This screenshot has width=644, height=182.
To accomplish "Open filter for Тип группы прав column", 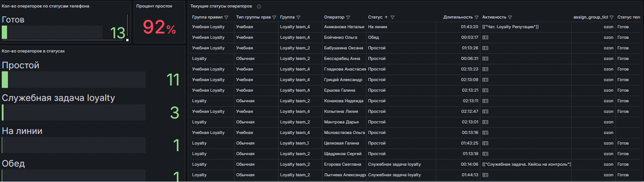I will (x=274, y=18).
